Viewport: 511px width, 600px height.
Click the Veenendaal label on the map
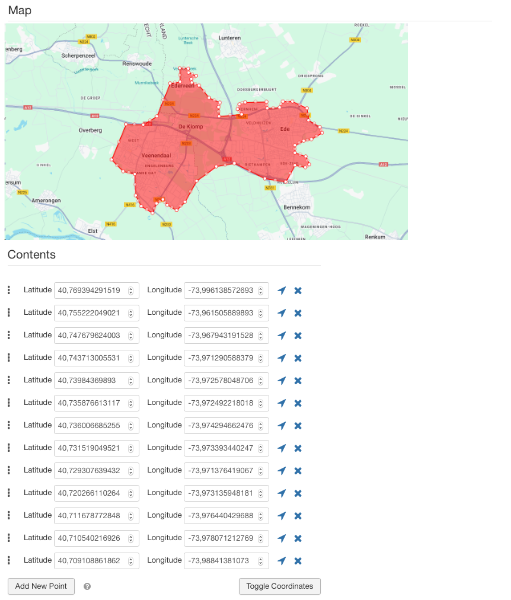coord(156,155)
